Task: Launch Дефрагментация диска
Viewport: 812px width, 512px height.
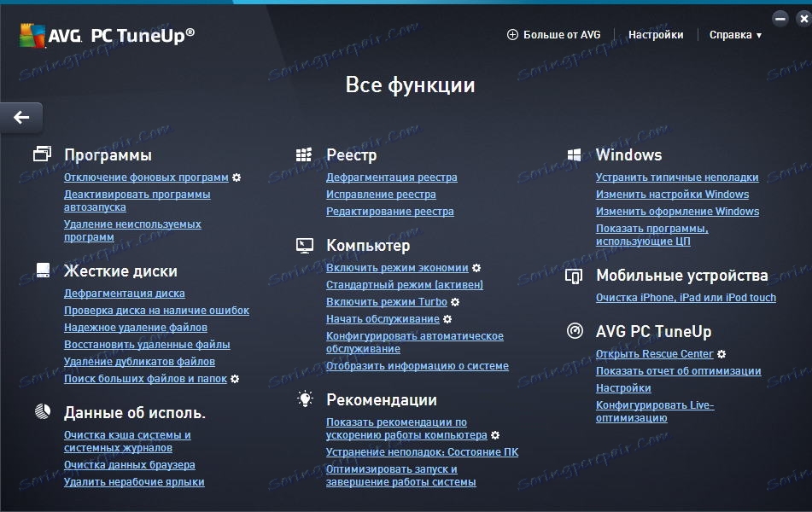Action: point(125,294)
